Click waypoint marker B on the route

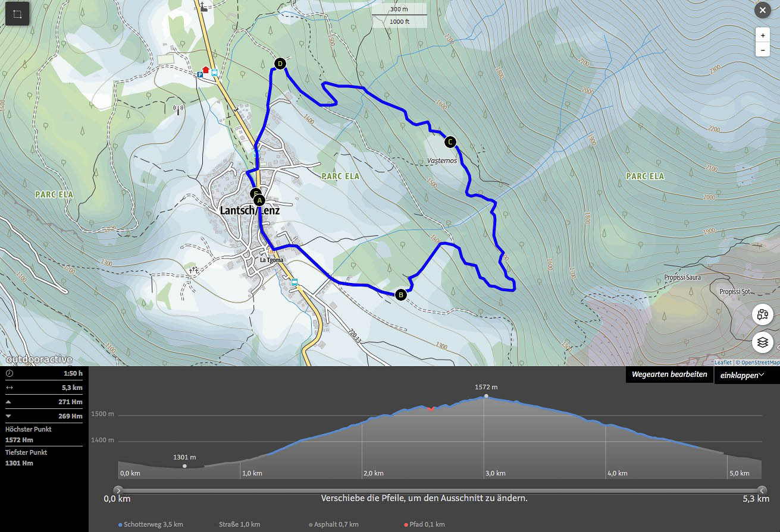coord(400,294)
